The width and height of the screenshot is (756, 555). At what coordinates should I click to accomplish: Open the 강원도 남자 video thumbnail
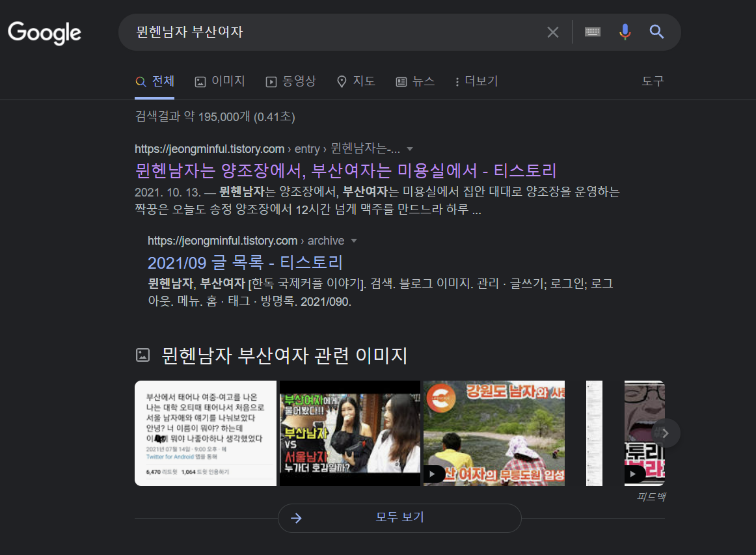click(x=494, y=433)
